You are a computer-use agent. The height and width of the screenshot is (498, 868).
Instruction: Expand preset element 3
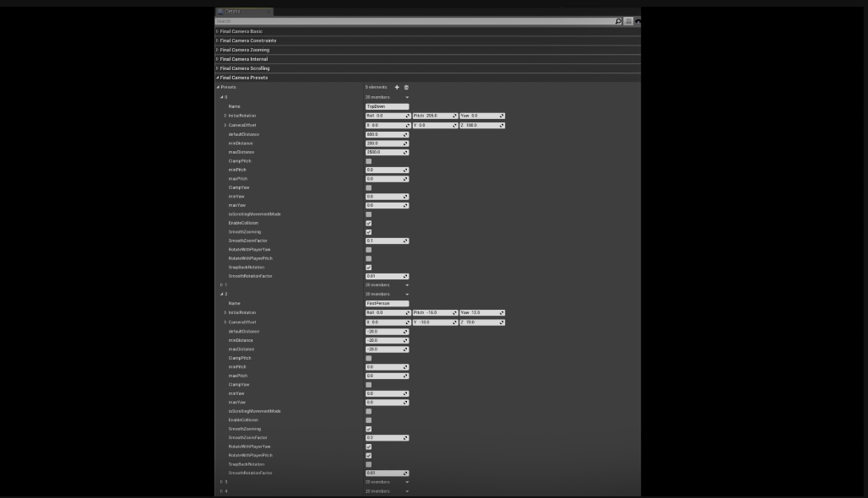click(x=222, y=482)
